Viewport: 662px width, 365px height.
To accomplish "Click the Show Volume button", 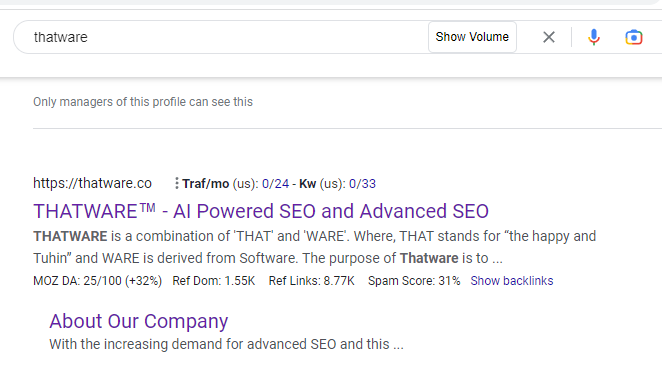I will pyautogui.click(x=472, y=37).
